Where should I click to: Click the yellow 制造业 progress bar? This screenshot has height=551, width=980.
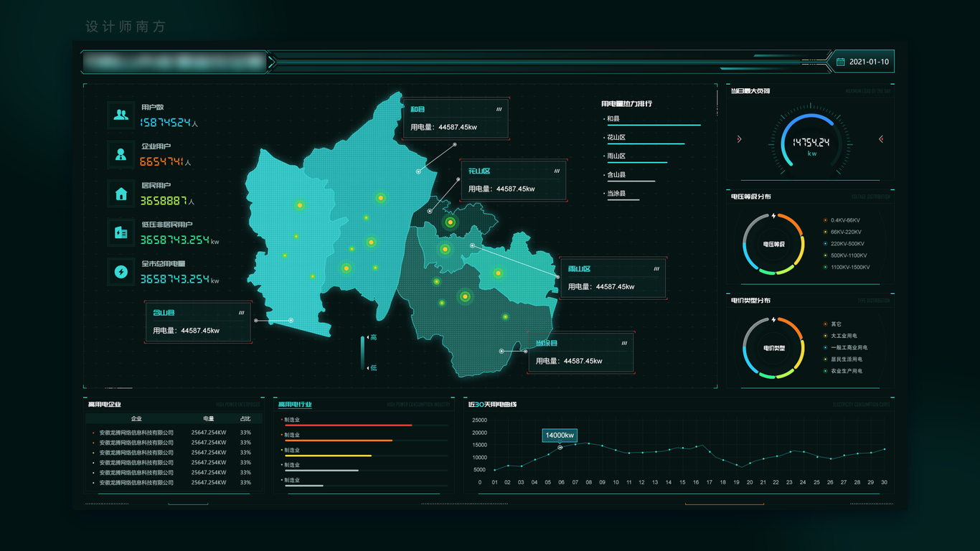(329, 456)
